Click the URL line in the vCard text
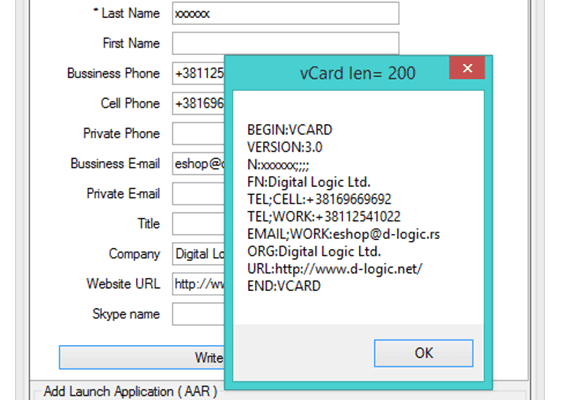Viewport: 562px width, 400px height. click(335, 269)
